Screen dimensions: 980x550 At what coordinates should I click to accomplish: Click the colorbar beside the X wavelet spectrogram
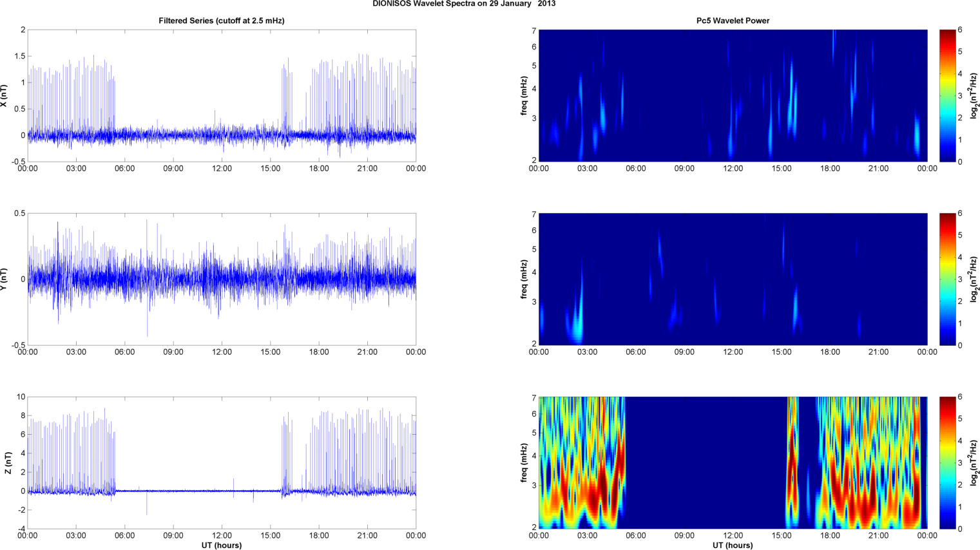pyautogui.click(x=947, y=95)
